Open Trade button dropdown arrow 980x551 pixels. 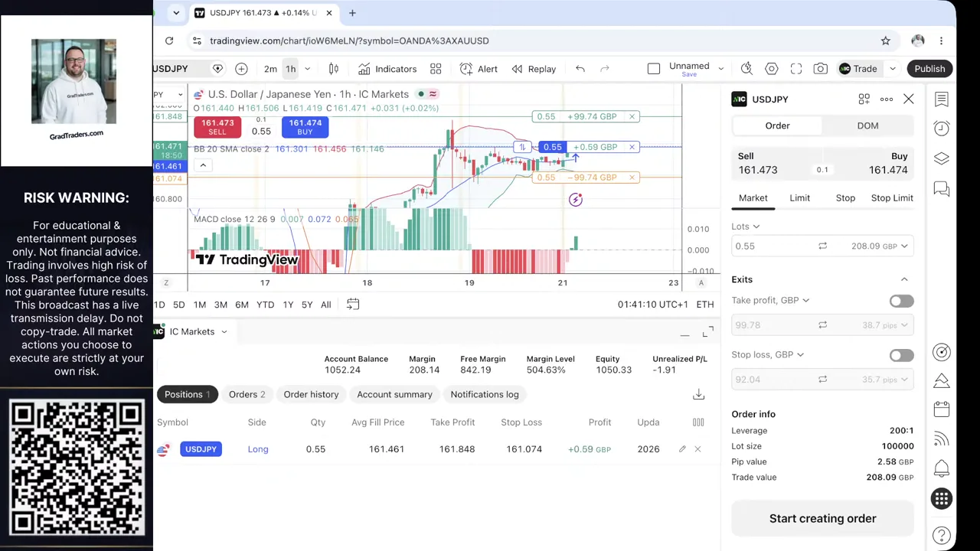pyautogui.click(x=892, y=69)
